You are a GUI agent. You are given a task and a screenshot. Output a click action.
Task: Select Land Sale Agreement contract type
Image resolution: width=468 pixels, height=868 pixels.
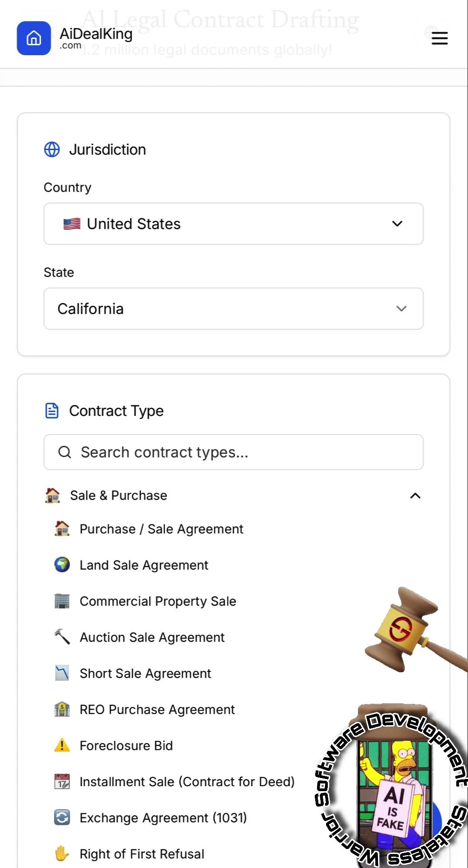click(x=144, y=565)
